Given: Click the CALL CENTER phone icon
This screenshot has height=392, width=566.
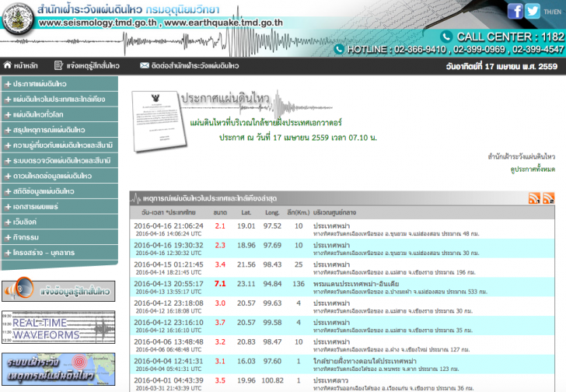Looking at the screenshot, I should [x=446, y=37].
